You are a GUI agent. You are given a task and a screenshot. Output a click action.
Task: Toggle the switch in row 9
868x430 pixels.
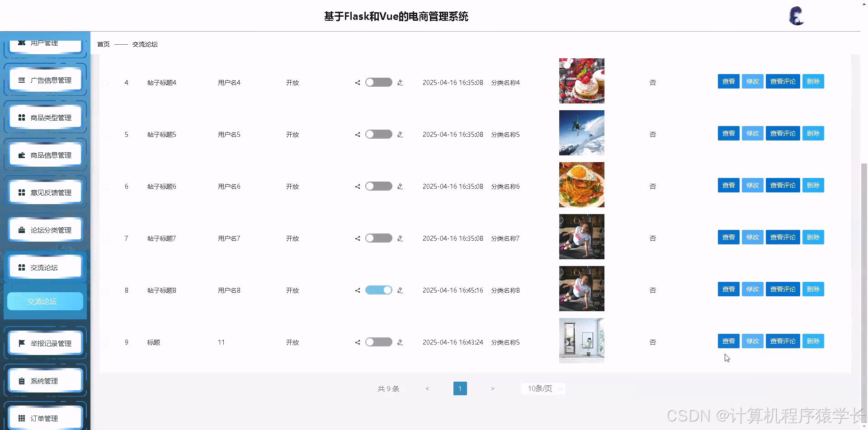tap(379, 342)
